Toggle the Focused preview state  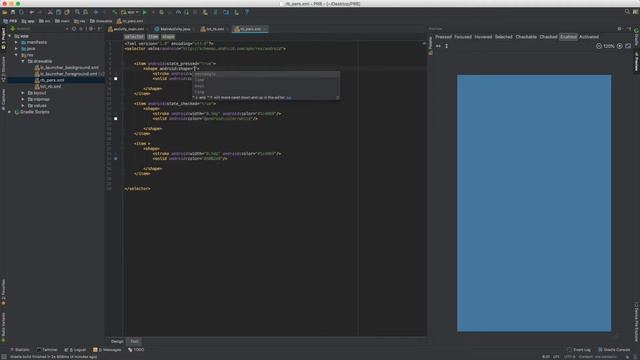click(x=463, y=37)
